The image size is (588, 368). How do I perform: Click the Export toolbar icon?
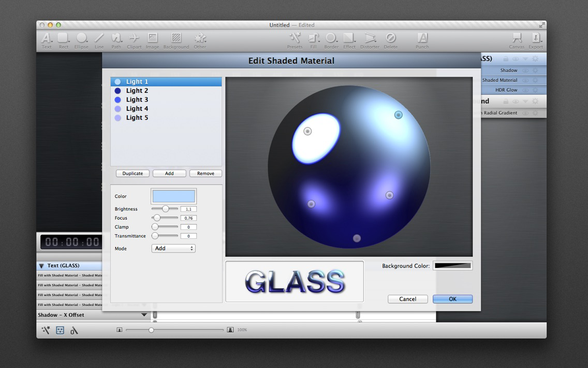click(536, 40)
